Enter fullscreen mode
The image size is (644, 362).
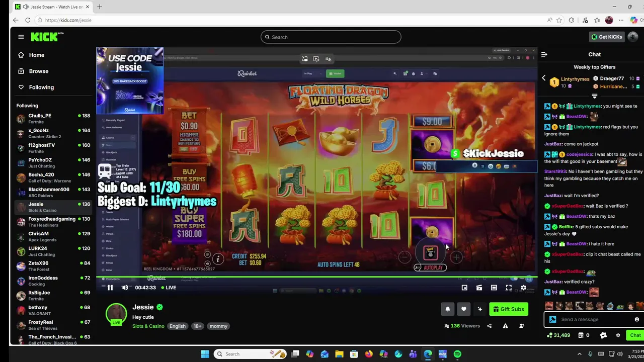[509, 288]
